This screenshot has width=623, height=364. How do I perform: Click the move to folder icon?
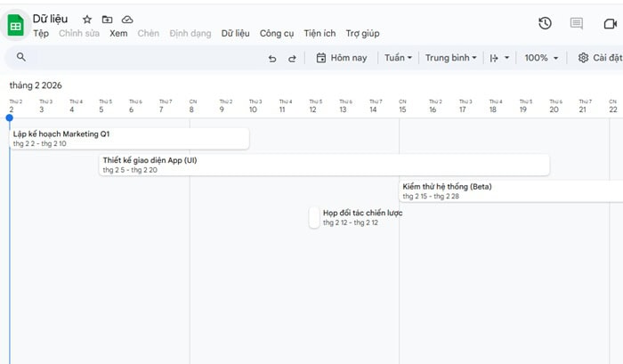coord(107,19)
